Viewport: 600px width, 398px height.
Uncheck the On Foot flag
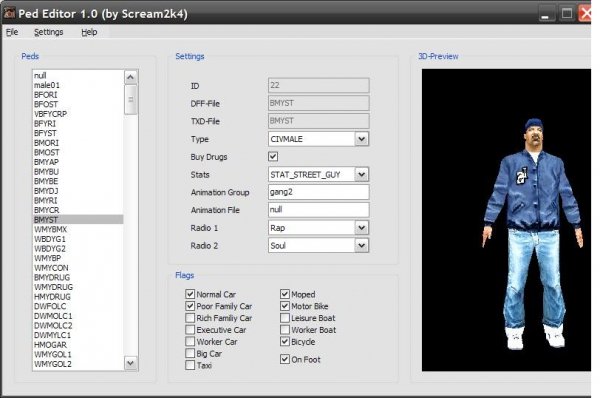pyautogui.click(x=285, y=359)
